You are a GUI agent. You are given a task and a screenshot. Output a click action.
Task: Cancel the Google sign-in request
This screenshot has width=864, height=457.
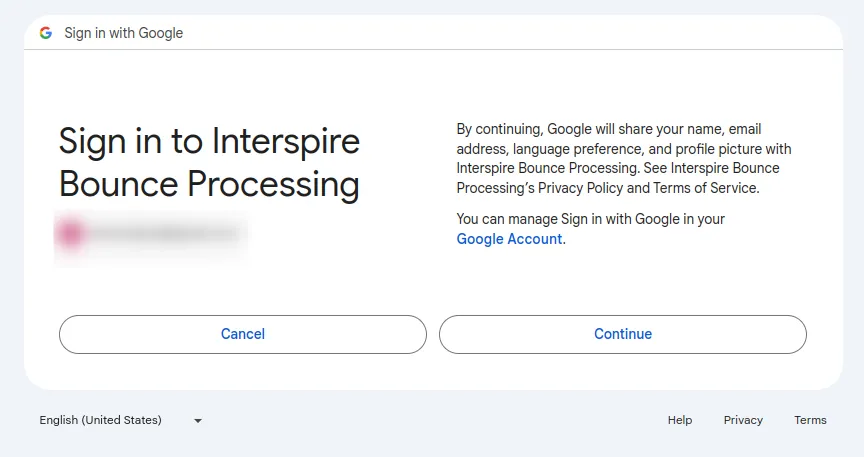tap(242, 334)
